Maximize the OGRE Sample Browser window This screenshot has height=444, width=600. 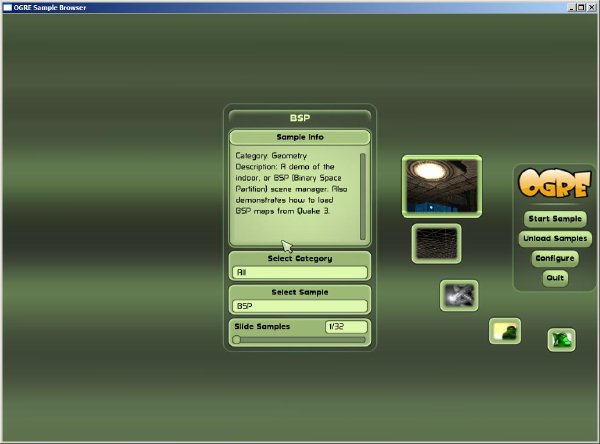581,7
